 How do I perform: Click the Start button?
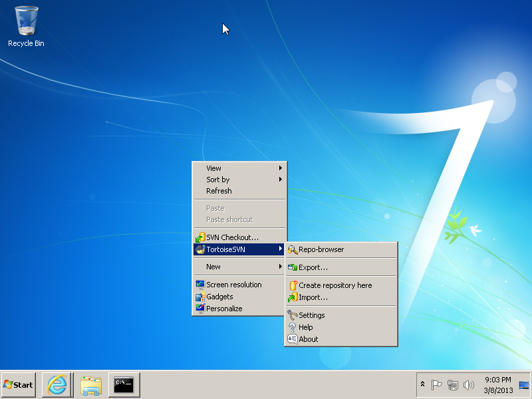coord(19,385)
